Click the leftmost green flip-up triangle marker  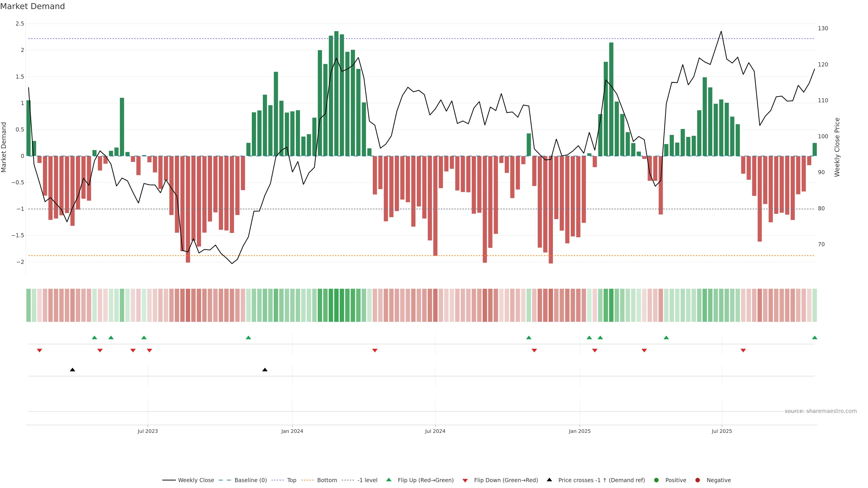[94, 338]
